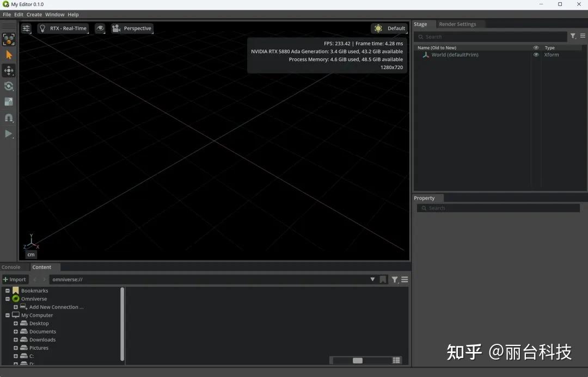Toggle the Stage filter icon

[x=573, y=36]
